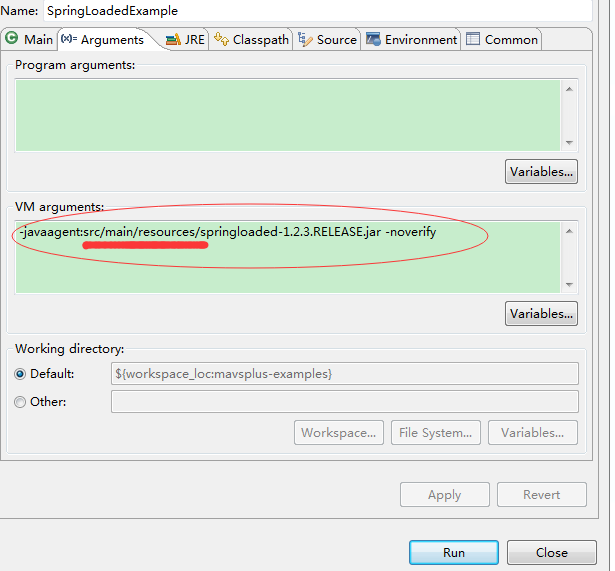Image resolution: width=615 pixels, height=571 pixels.
Task: Switch to the Environment tab
Action: (x=411, y=39)
